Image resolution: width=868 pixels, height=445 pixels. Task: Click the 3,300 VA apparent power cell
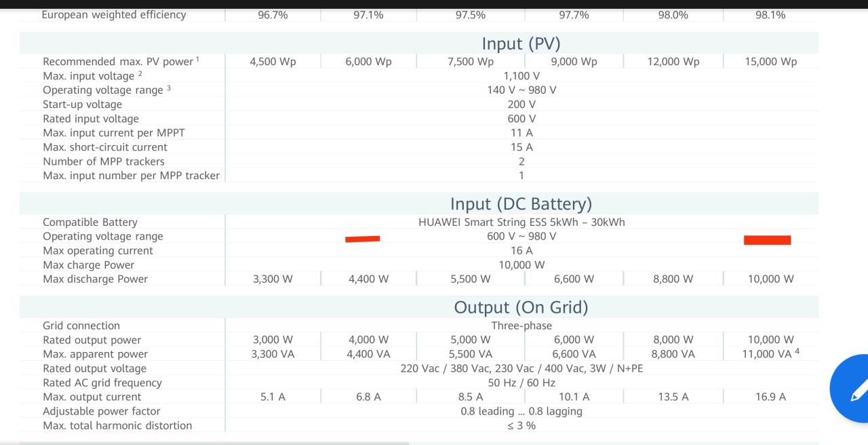tap(273, 354)
